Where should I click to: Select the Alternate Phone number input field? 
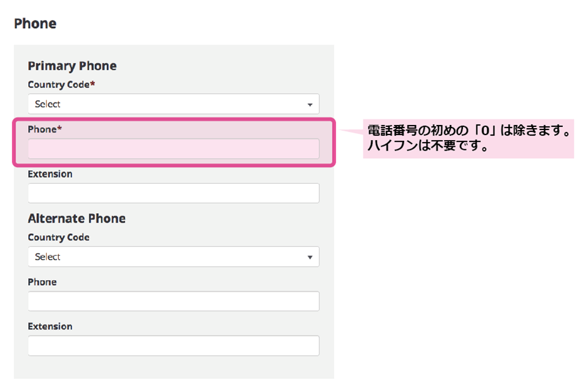coord(173,301)
